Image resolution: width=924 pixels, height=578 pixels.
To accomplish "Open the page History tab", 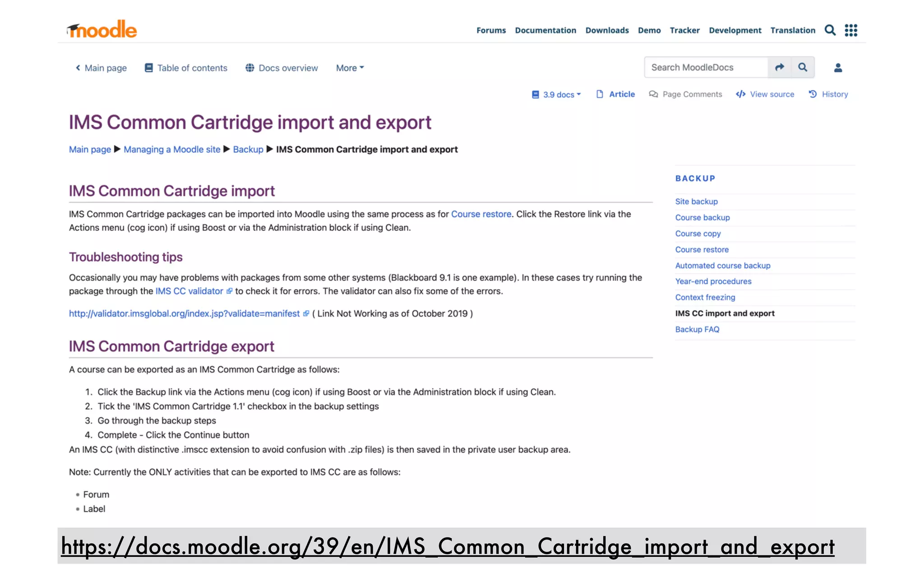I will 828,94.
